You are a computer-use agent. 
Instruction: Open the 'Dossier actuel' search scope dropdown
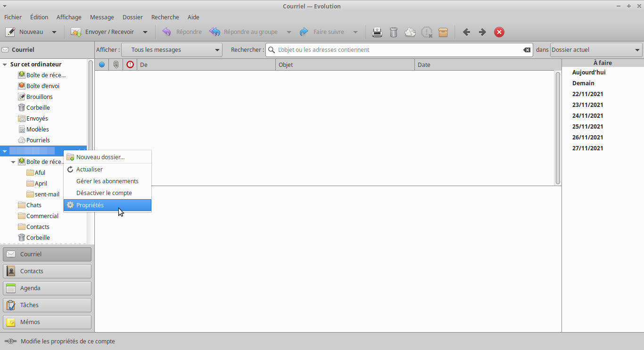596,50
